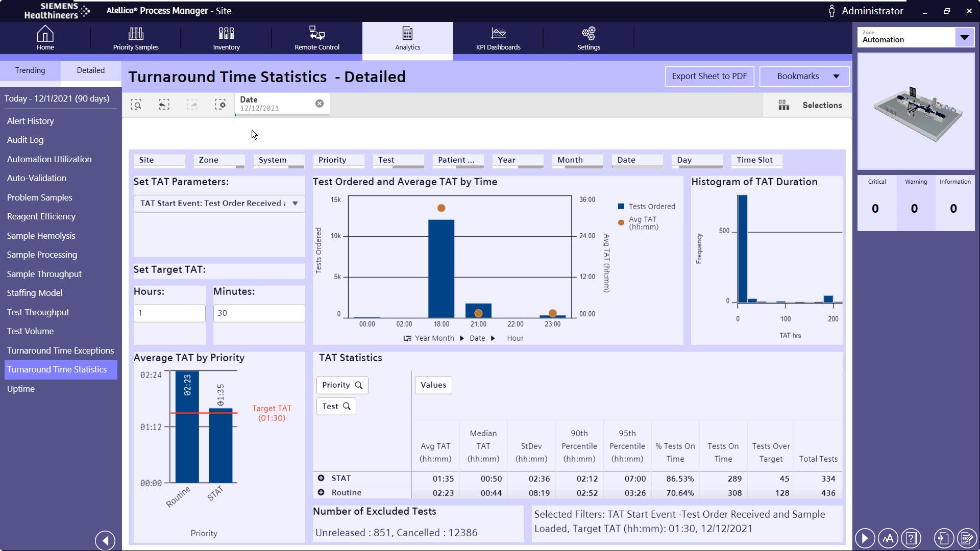Expand the STAT row in TAT Statistics
This screenshot has width=980, height=551.
tap(321, 478)
